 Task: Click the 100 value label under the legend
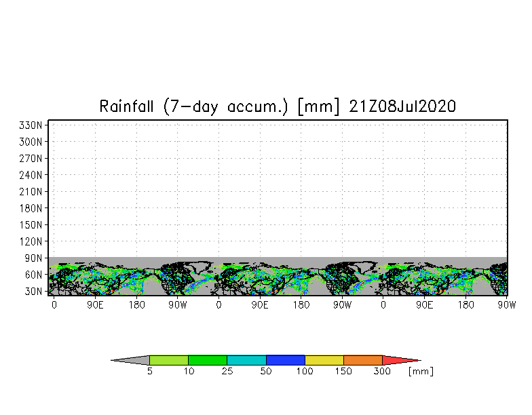[305, 372]
